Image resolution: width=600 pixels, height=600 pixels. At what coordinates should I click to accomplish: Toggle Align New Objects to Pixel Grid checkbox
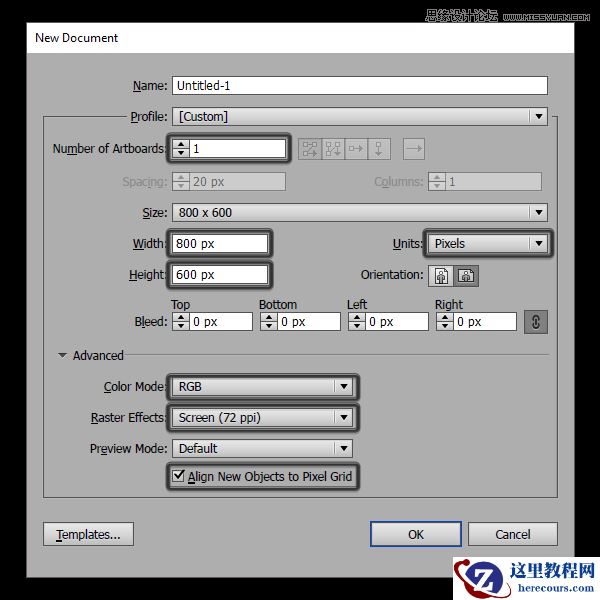178,476
